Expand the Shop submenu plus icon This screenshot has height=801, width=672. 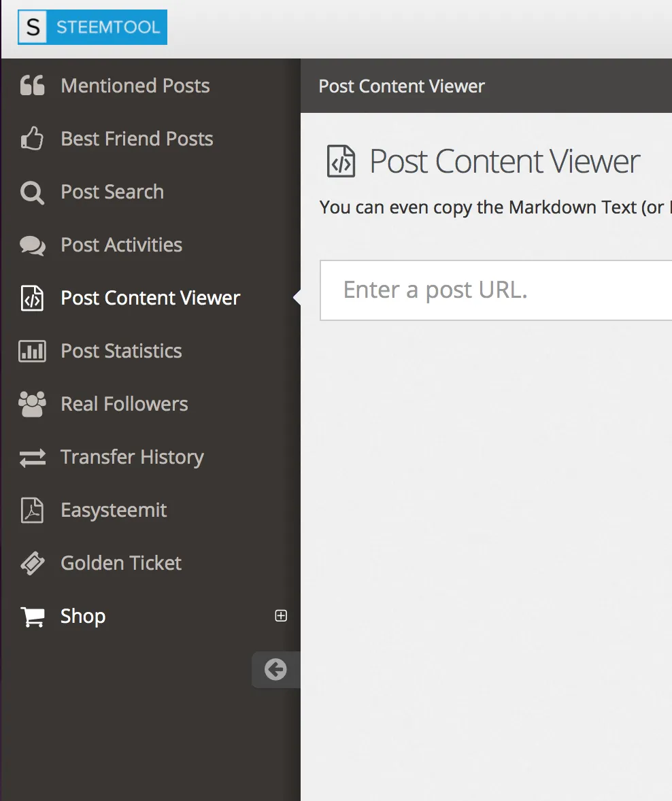[281, 616]
